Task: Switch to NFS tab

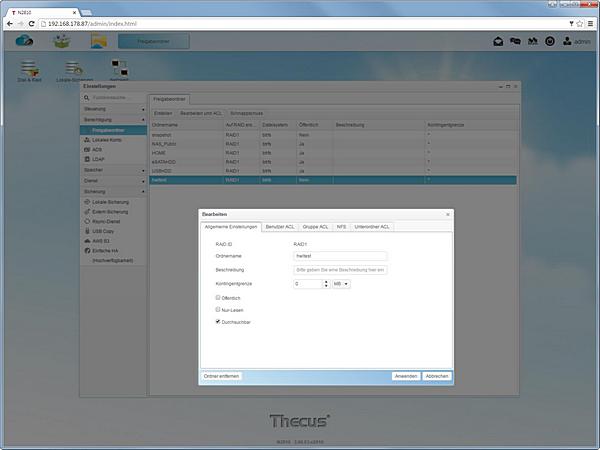Action: (x=341, y=227)
